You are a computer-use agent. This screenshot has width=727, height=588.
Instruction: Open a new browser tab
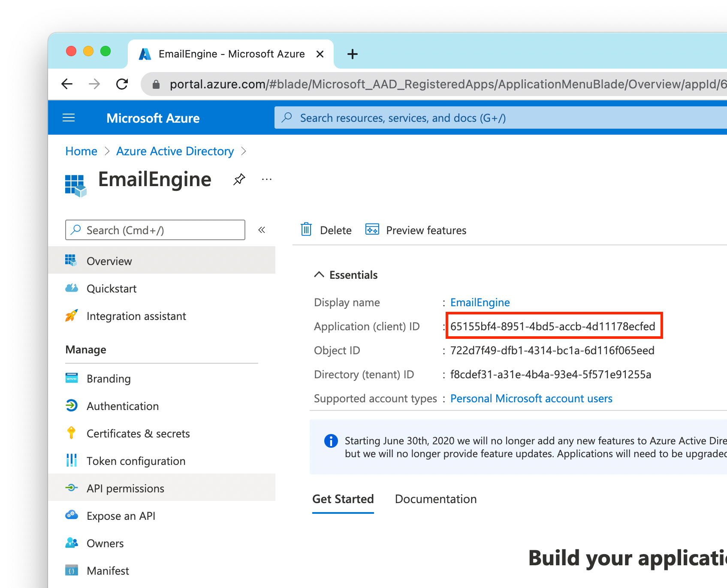(353, 54)
